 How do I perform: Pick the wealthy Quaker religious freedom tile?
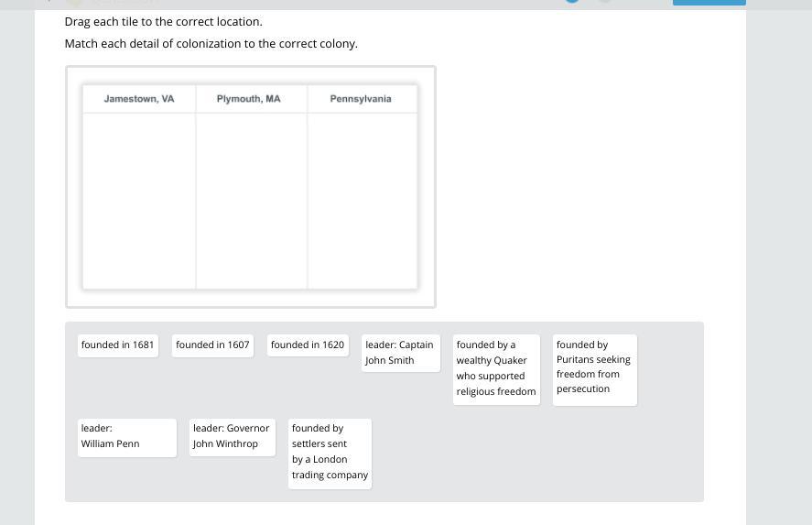click(x=496, y=369)
